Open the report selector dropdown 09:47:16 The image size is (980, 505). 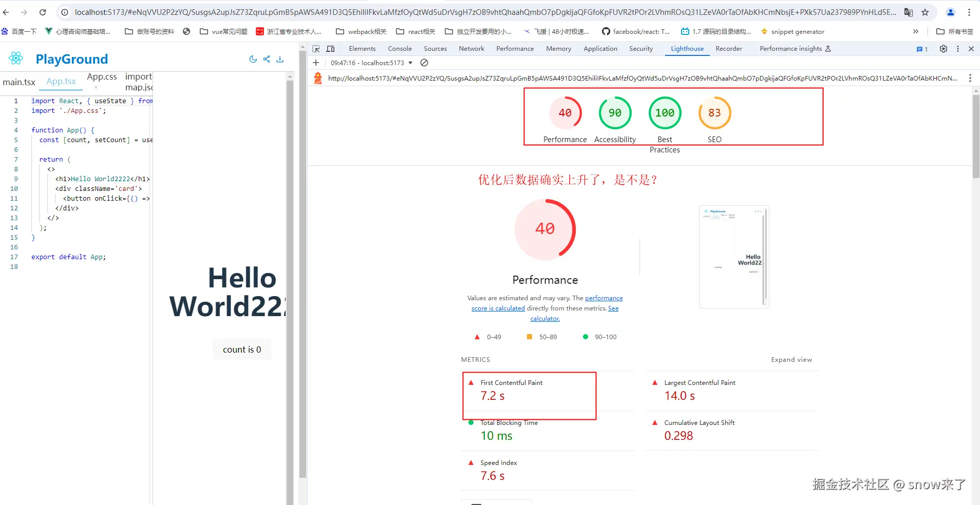[x=371, y=63]
